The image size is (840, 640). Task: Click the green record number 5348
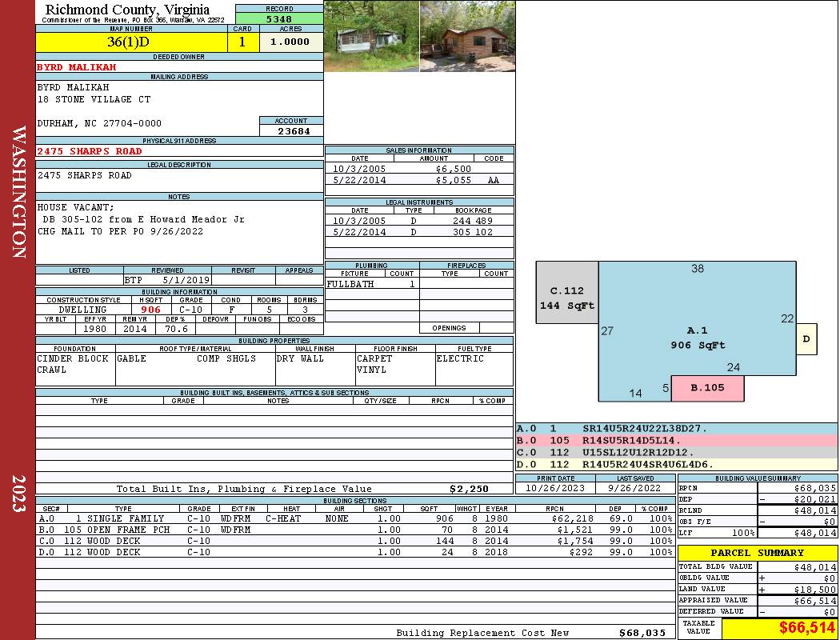pyautogui.click(x=278, y=18)
